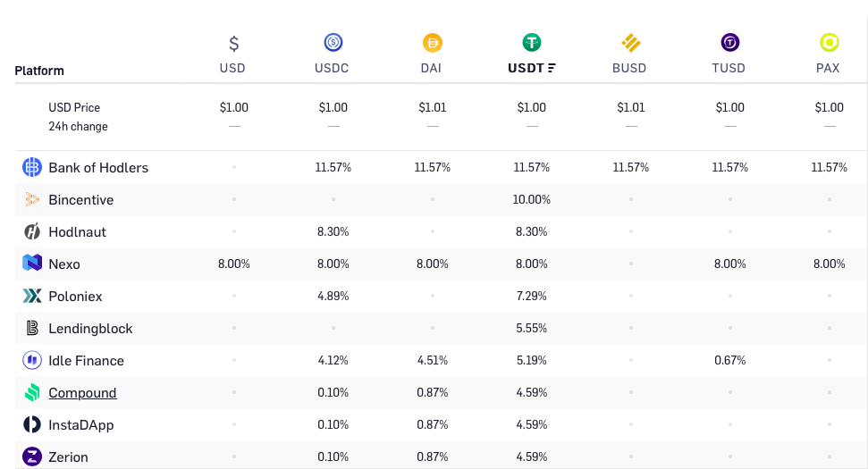Sort by the Platform column header
868x469 pixels.
39,71
